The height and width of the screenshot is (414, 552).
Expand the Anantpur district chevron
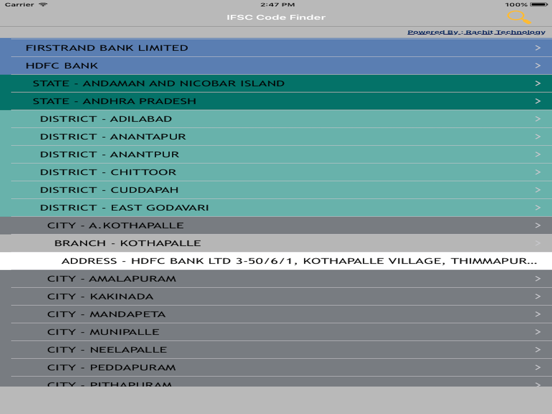pyautogui.click(x=538, y=155)
